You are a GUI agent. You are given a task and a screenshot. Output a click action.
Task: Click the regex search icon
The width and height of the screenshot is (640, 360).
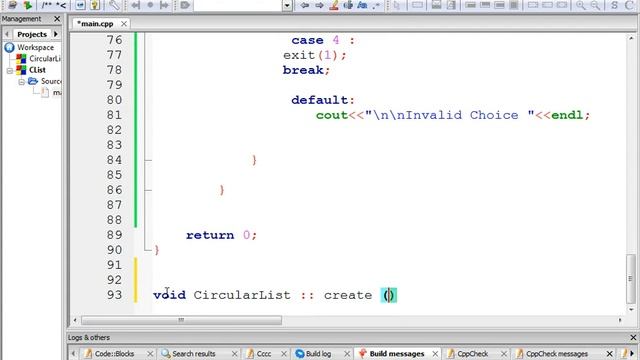pyautogui.click(x=376, y=5)
